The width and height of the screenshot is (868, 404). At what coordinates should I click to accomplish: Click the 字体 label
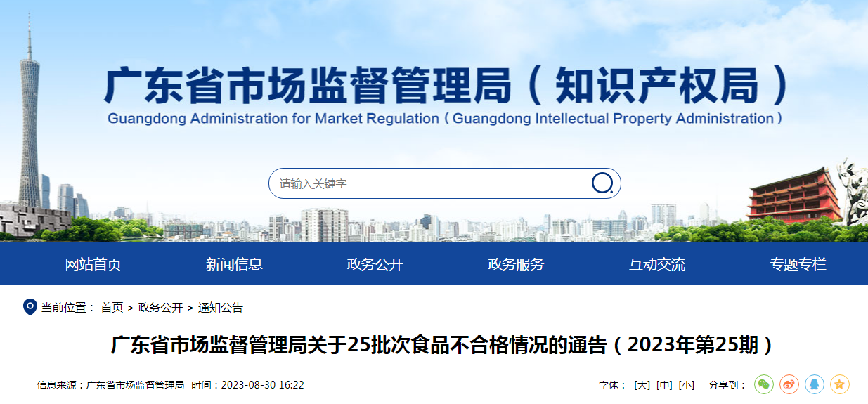(x=612, y=385)
